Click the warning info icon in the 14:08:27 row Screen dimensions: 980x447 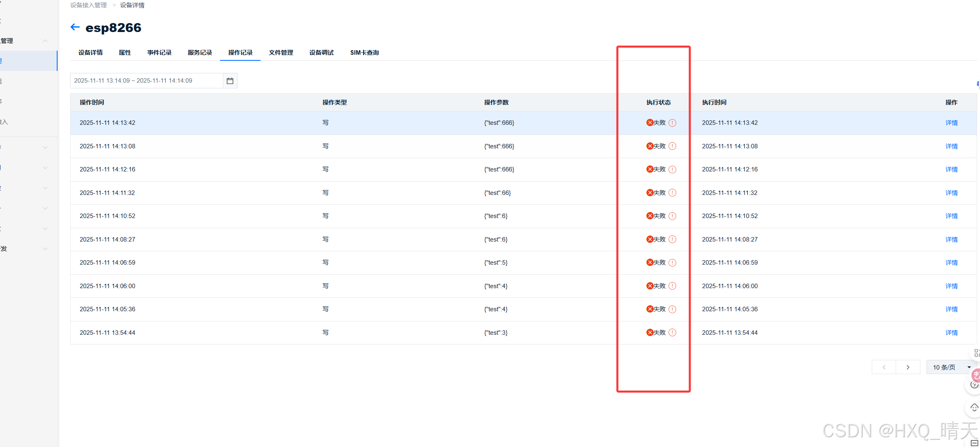click(672, 240)
